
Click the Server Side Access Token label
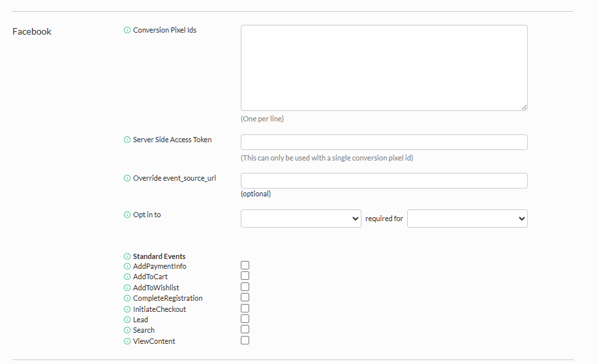pos(172,140)
